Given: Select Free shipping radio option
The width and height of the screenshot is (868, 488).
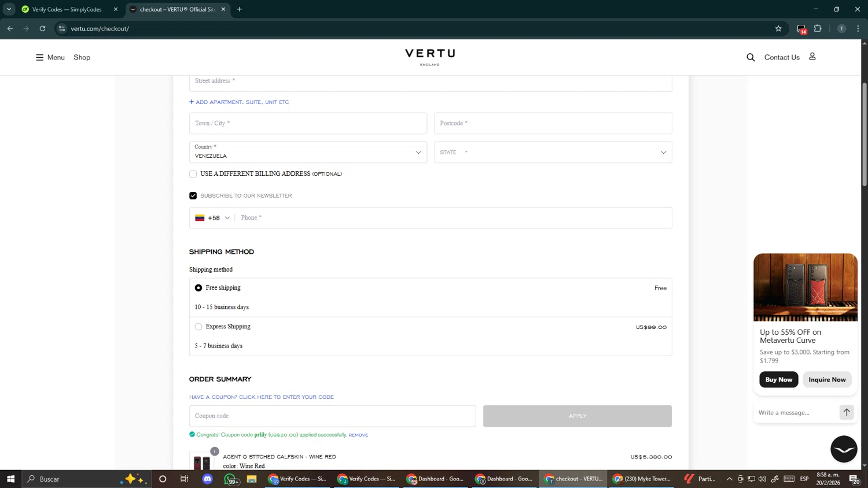Looking at the screenshot, I should tap(198, 288).
